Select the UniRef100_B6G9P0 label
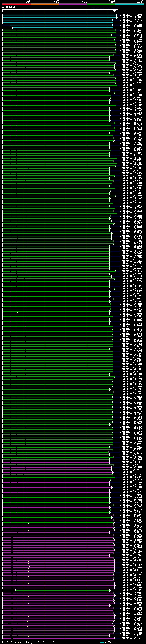Screen dimensions: 146x644 [x=131, y=515]
